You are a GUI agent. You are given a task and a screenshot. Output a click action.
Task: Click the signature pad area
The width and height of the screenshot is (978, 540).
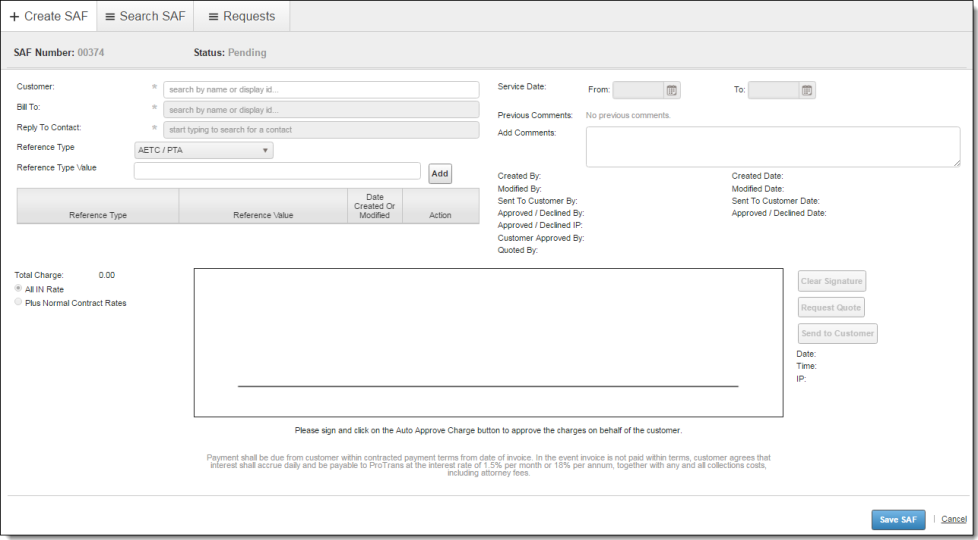point(488,340)
